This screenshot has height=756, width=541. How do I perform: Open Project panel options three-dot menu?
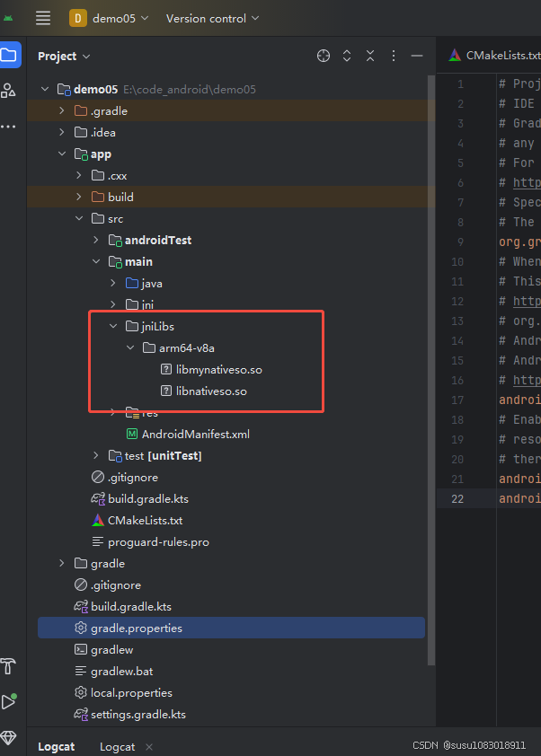(394, 57)
